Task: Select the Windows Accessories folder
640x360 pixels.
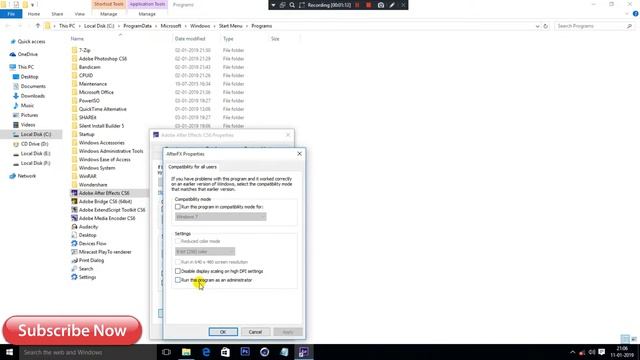Action: coord(101,143)
